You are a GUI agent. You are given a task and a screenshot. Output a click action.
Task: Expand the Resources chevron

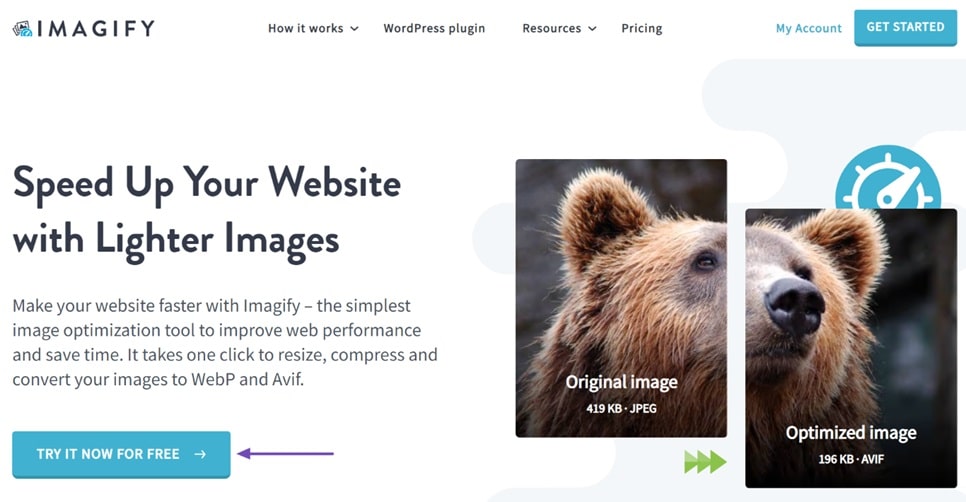coord(592,28)
